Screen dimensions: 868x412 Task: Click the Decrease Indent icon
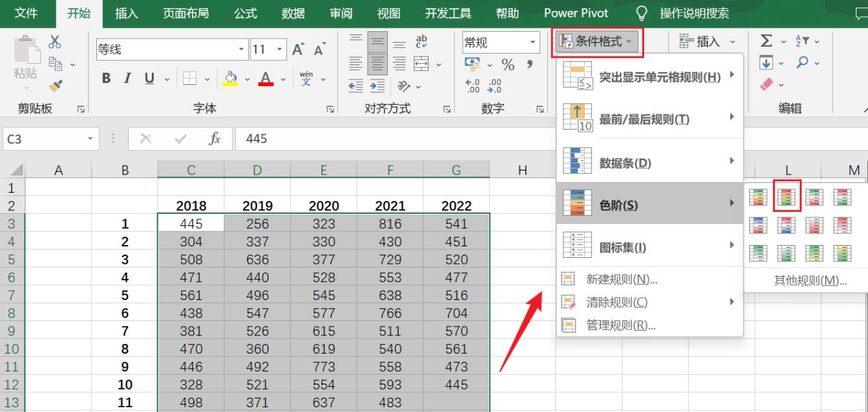click(x=356, y=86)
